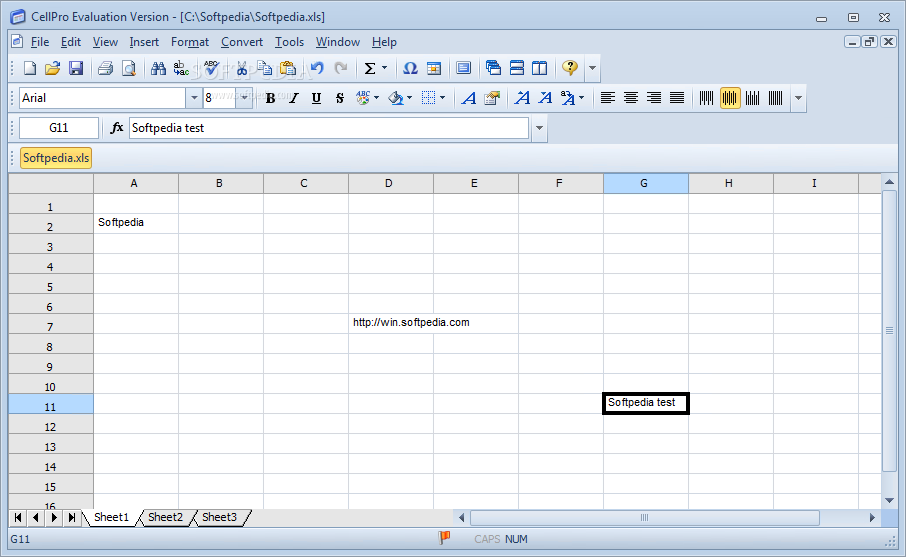Click the font color palette icon
Screen dimensions: 906x557
(x=363, y=98)
